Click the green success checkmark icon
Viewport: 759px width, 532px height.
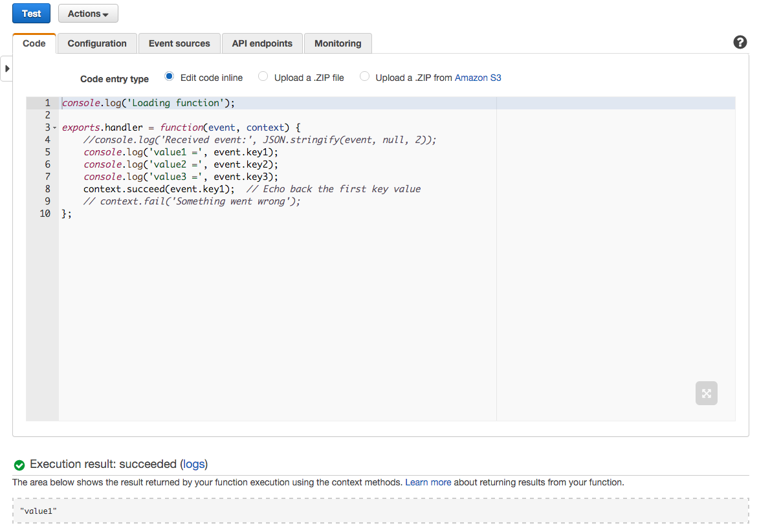19,465
